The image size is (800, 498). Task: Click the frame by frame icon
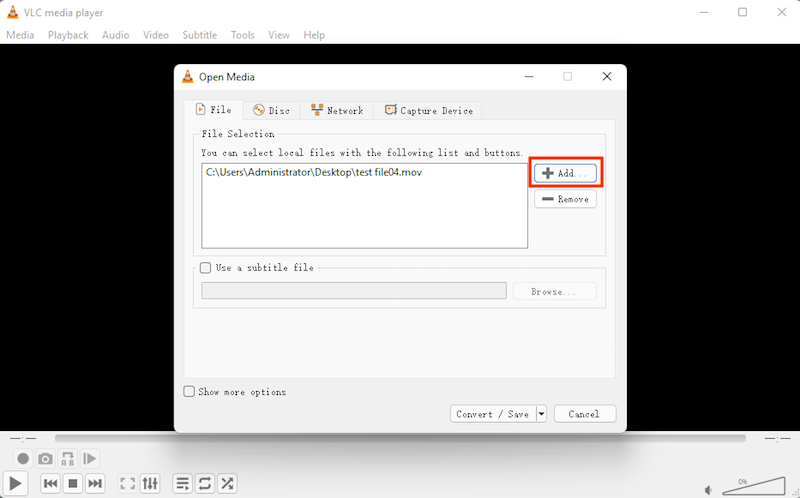click(x=90, y=459)
